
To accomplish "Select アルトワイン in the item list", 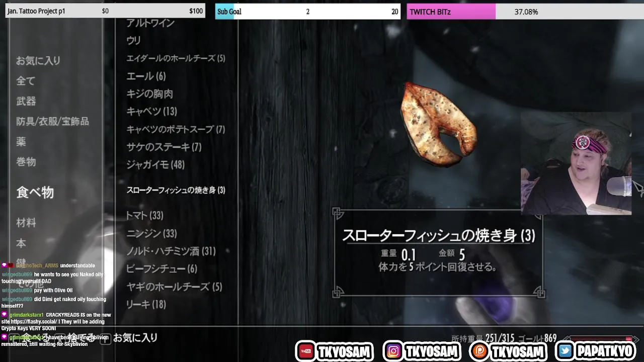I will [x=150, y=23].
